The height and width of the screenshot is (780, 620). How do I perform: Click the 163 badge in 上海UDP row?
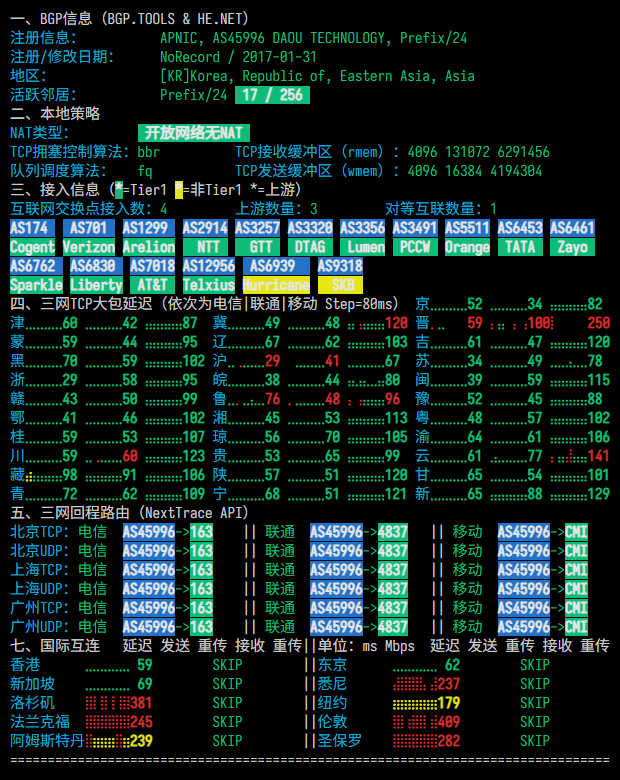pyautogui.click(x=201, y=589)
